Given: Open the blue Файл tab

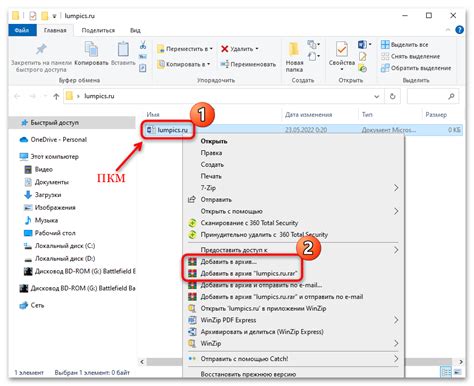Looking at the screenshot, I should point(22,30).
